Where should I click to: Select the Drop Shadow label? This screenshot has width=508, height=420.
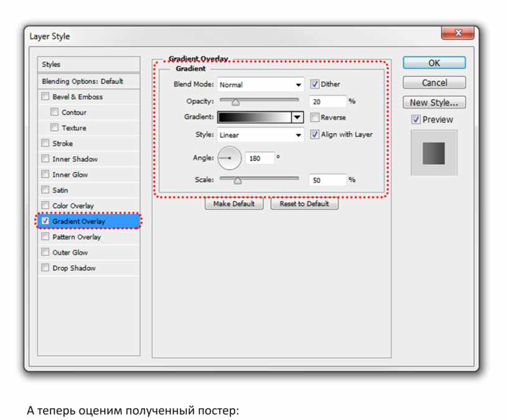click(x=74, y=268)
